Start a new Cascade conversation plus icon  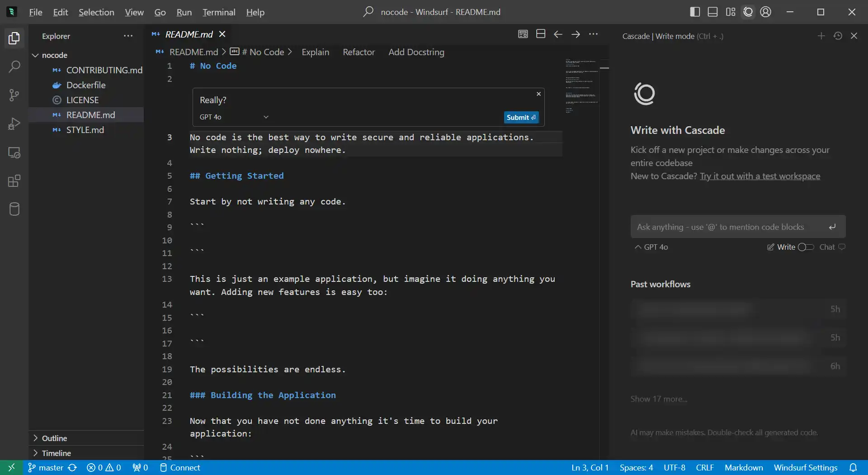821,36
